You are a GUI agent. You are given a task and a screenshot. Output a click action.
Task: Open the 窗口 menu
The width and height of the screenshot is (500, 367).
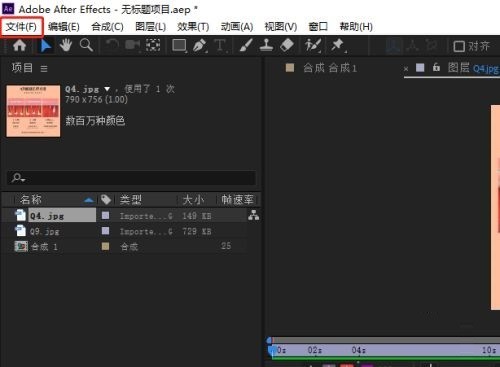tap(318, 27)
